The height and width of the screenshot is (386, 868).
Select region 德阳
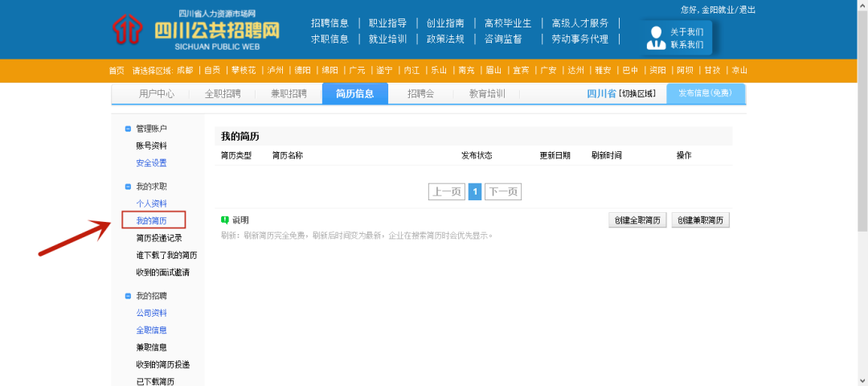pos(302,70)
